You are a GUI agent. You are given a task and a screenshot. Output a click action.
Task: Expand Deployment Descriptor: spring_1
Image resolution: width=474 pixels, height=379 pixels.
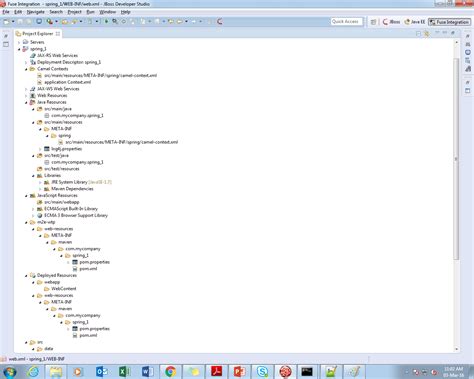[x=26, y=62]
